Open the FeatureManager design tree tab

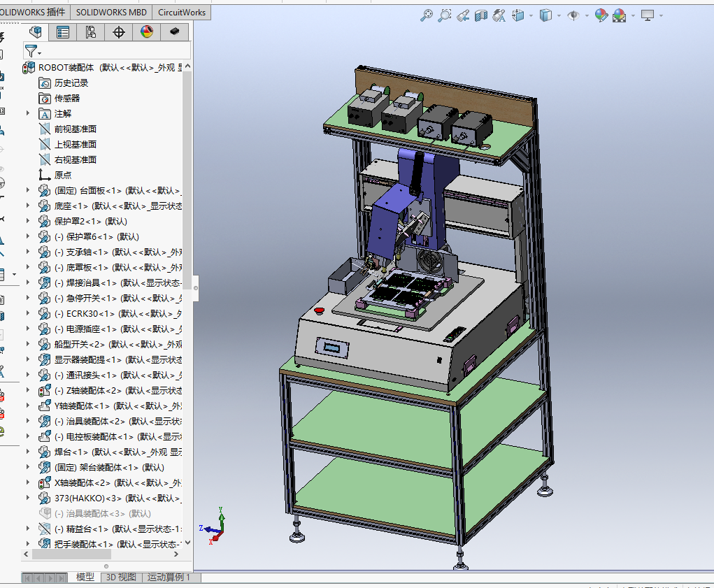tap(35, 32)
